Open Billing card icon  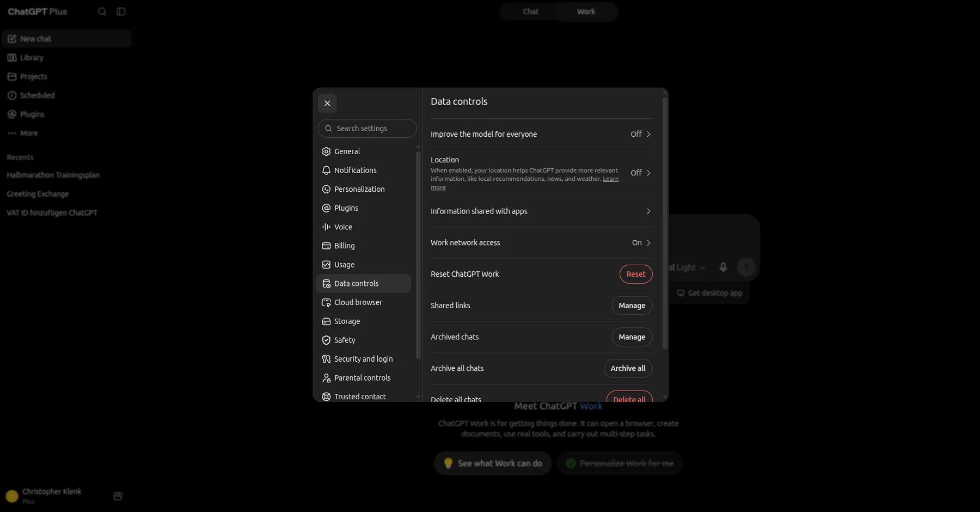(326, 246)
